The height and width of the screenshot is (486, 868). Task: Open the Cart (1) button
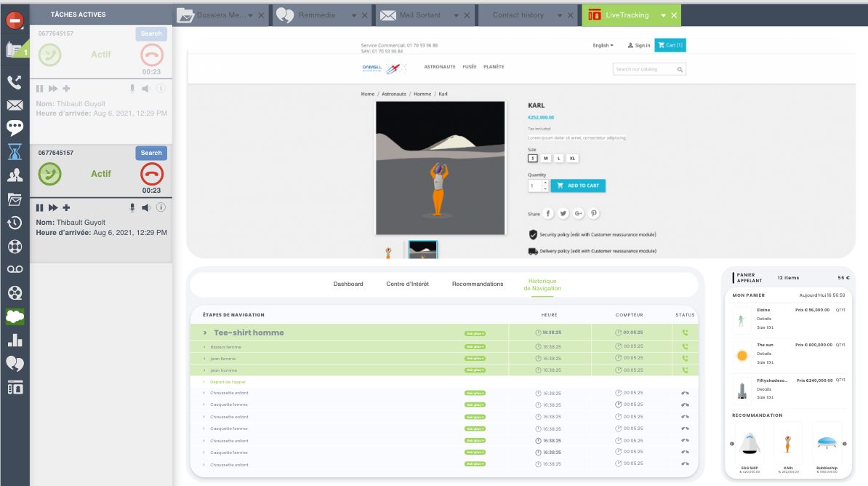tap(670, 45)
